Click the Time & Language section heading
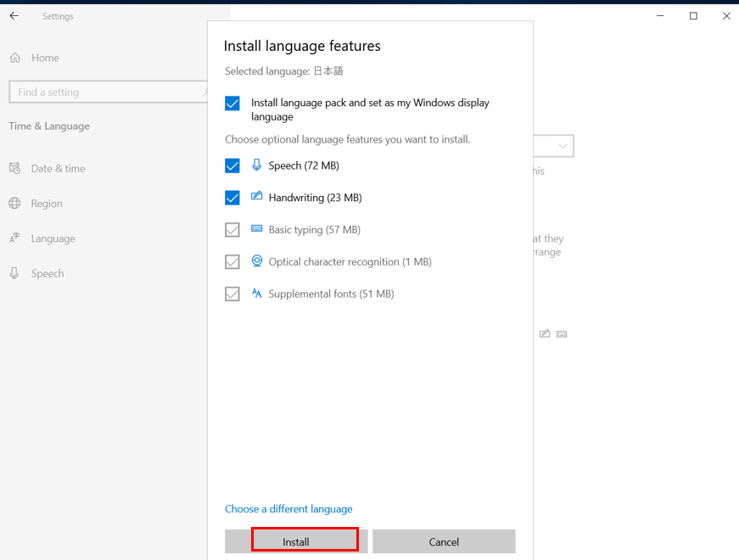739x560 pixels. pyautogui.click(x=49, y=126)
